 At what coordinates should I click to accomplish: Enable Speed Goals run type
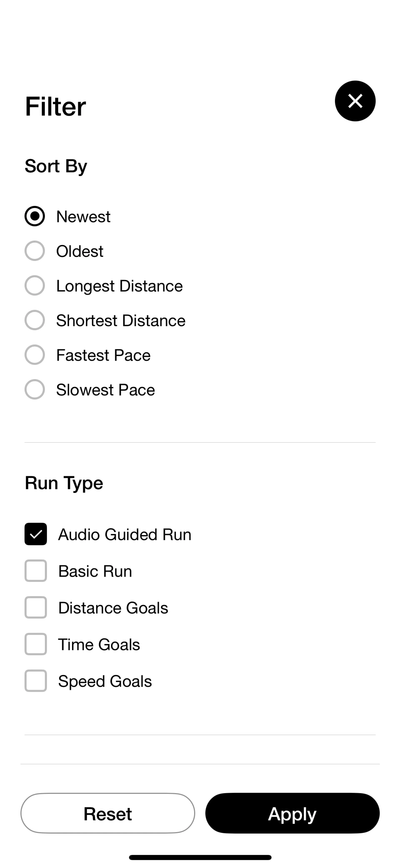pyautogui.click(x=36, y=681)
